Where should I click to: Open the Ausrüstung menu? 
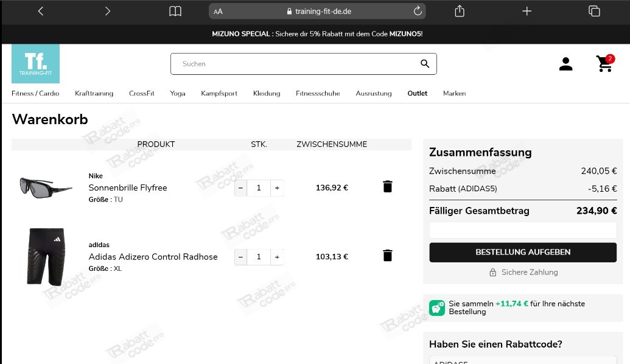[x=374, y=93]
